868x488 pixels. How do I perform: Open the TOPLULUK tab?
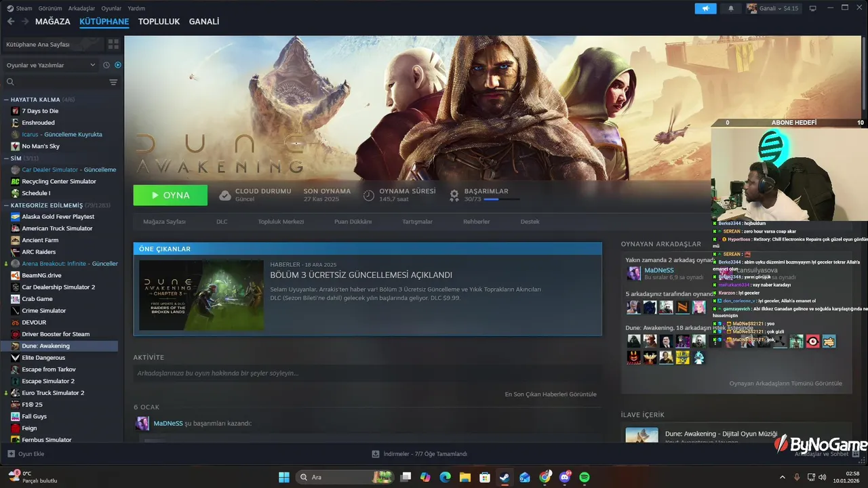[159, 22]
